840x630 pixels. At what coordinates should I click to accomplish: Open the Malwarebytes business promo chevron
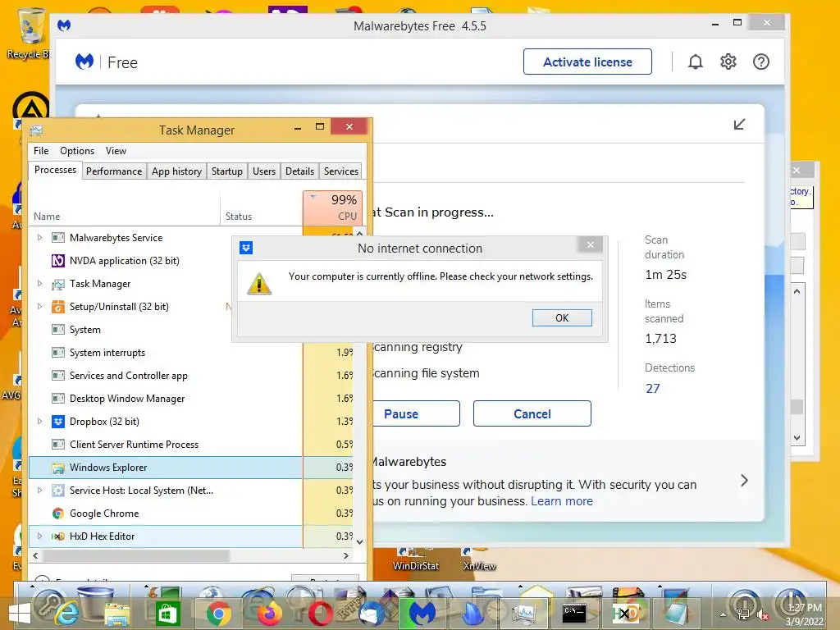click(744, 481)
